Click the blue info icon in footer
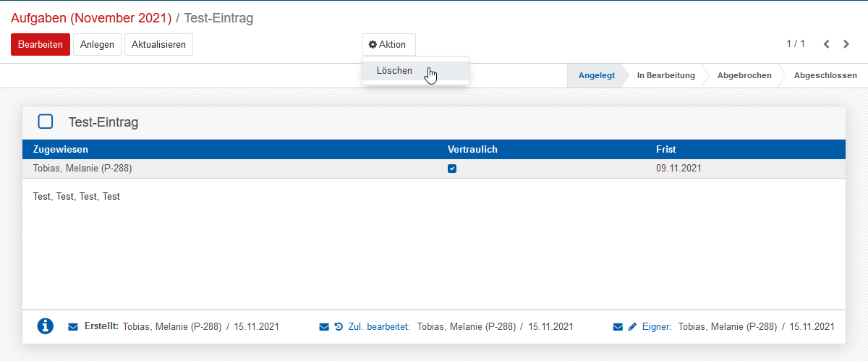Image resolution: width=868 pixels, height=361 pixels. (x=46, y=326)
